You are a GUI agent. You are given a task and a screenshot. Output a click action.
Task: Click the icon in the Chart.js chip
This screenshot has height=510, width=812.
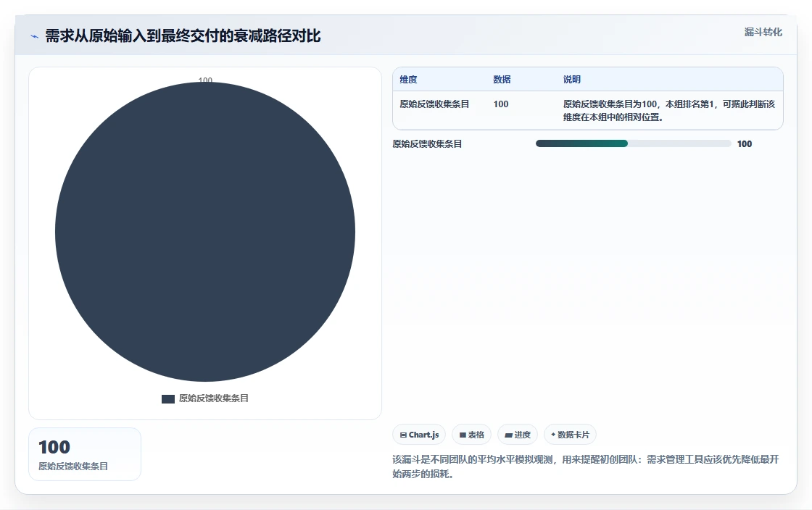tap(403, 435)
